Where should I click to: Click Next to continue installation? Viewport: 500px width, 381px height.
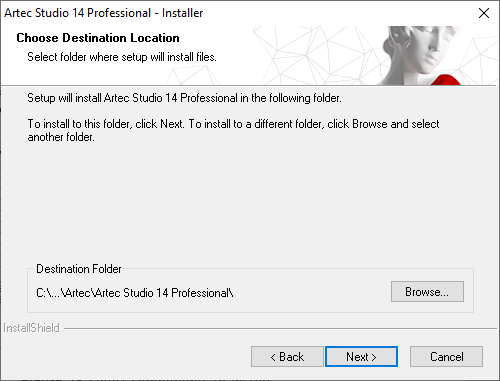(361, 357)
